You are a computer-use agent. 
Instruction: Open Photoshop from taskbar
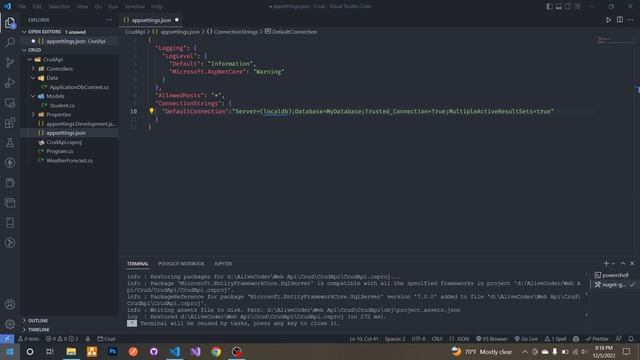click(x=113, y=351)
